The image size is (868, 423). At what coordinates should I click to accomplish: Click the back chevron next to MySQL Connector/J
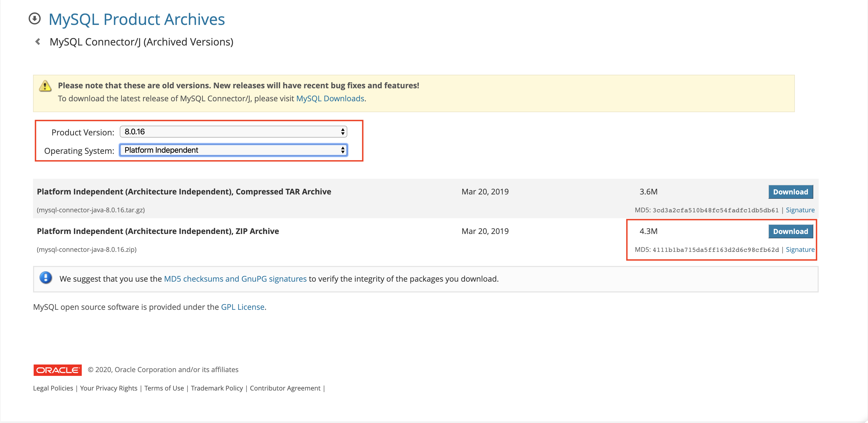38,42
